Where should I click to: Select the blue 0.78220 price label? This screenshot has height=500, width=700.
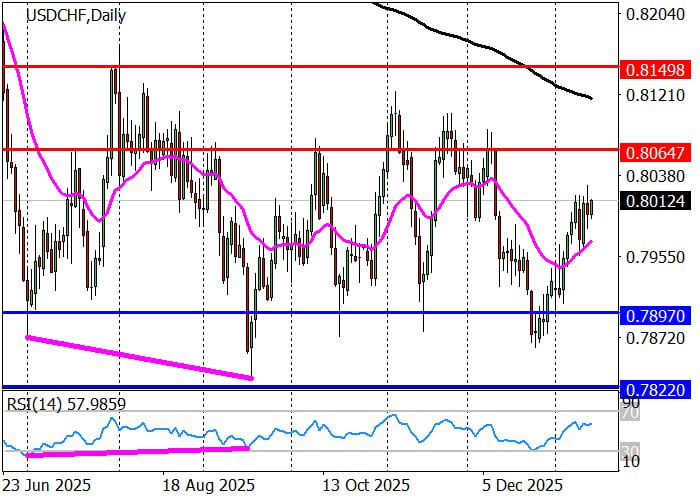pyautogui.click(x=651, y=387)
